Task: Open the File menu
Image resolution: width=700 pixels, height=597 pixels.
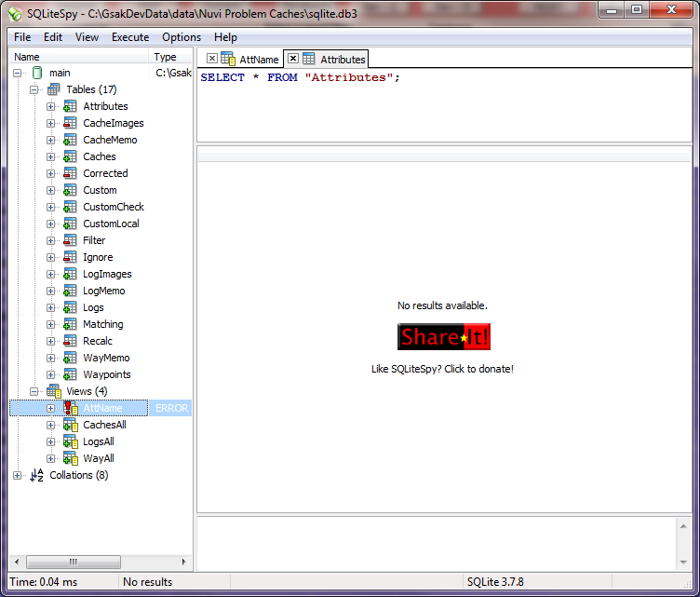Action: coord(22,37)
